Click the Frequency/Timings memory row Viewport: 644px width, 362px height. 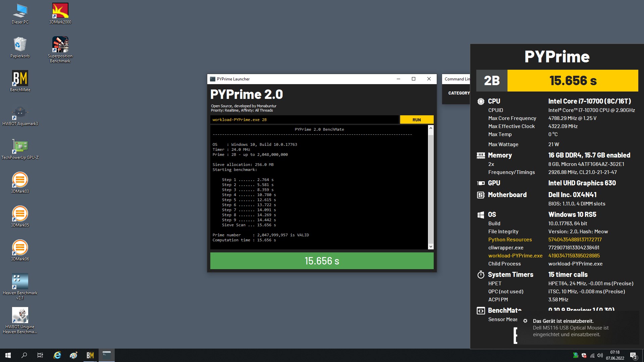tap(552, 172)
